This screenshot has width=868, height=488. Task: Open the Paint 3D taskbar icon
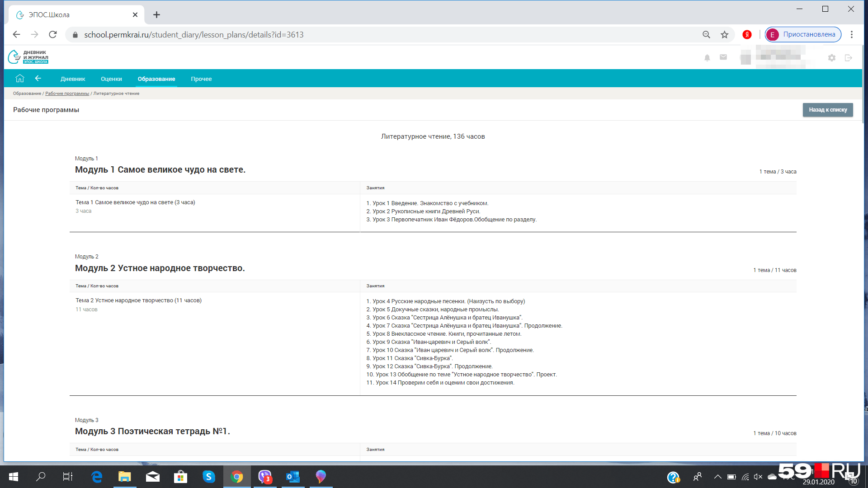pos(321,477)
